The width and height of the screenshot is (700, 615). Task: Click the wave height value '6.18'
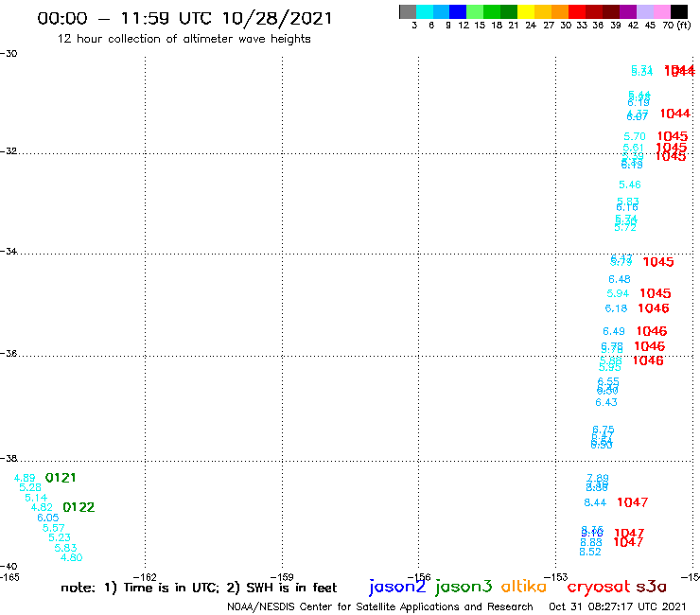click(616, 308)
